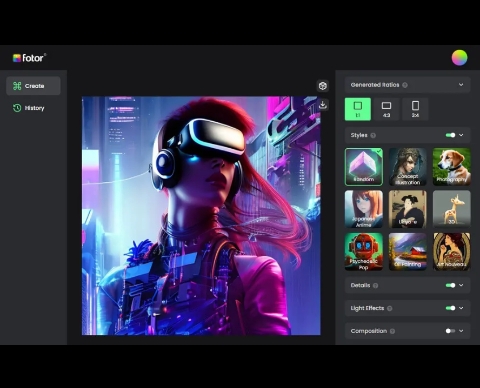
Task: Choose the Random style
Action: [x=364, y=167]
